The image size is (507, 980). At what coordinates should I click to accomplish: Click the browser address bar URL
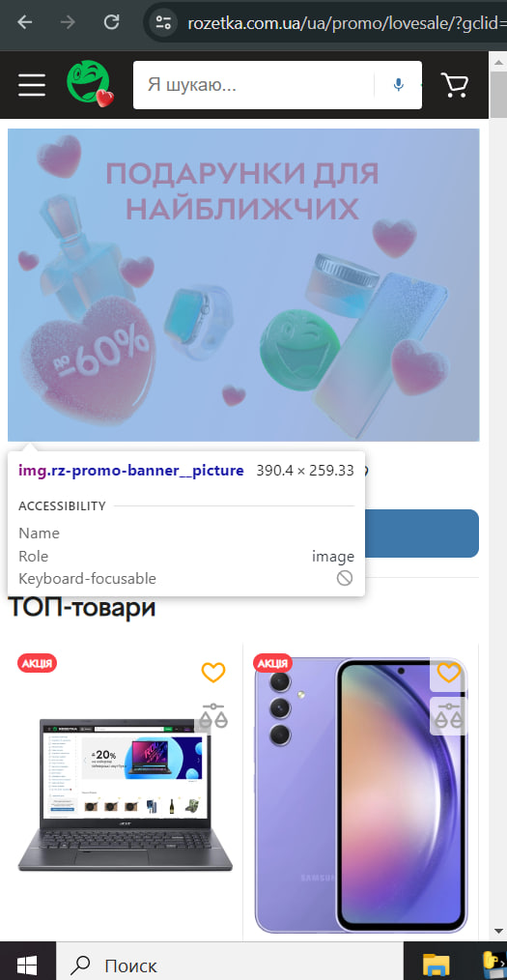pyautogui.click(x=347, y=24)
